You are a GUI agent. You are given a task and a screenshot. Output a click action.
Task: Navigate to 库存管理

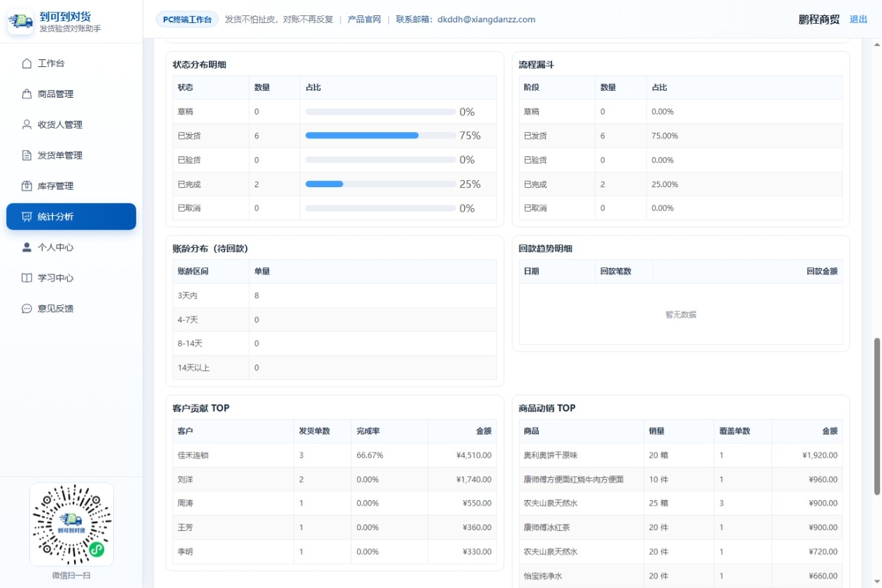tap(71, 186)
